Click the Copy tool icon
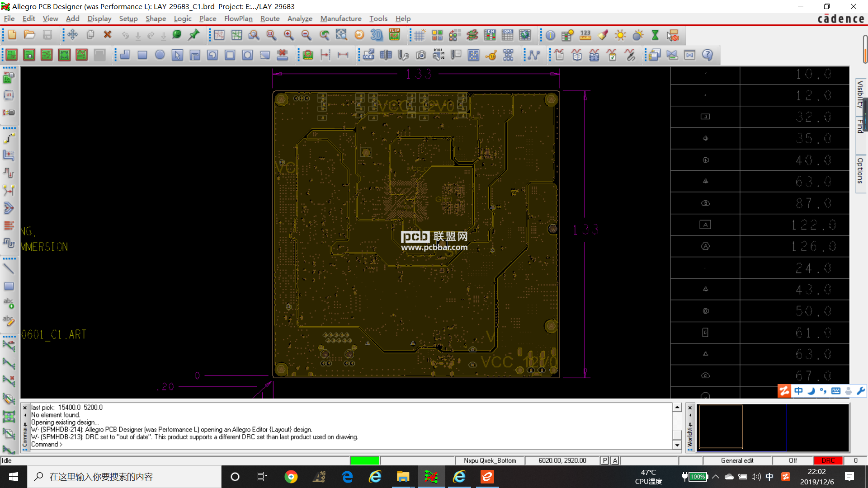This screenshot has height=488, width=868. [x=90, y=35]
